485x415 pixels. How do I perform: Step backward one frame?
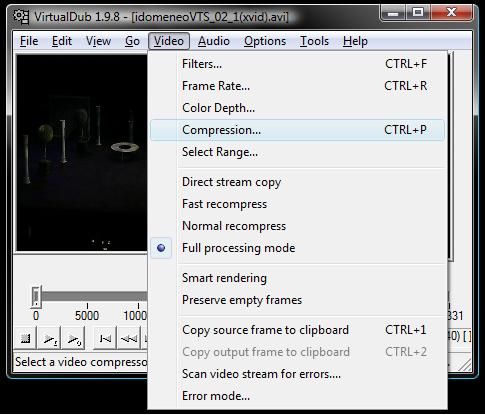point(129,339)
